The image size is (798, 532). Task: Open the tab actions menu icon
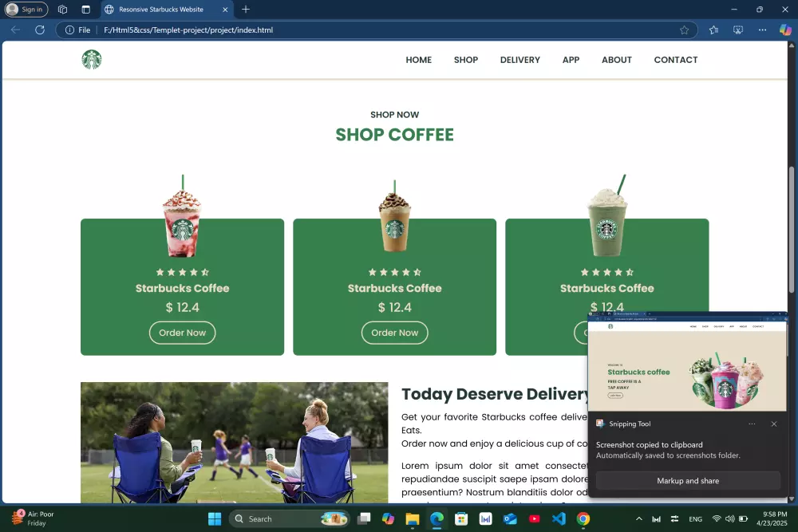85,9
